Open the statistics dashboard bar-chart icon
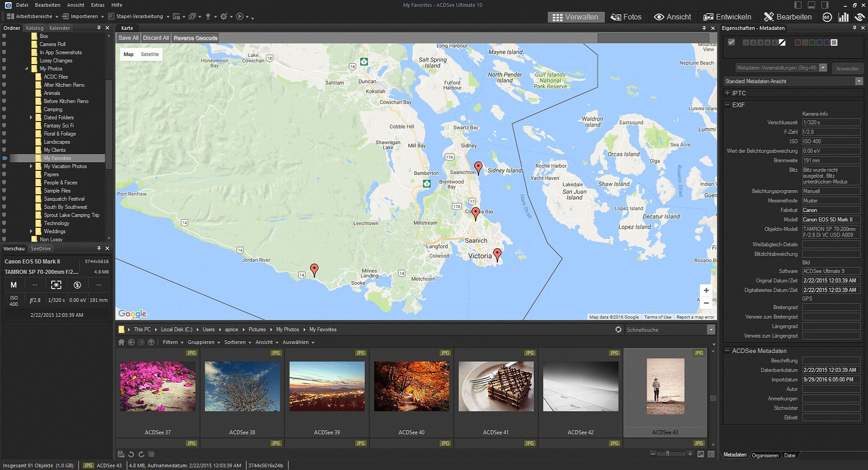The image size is (868, 470). tap(843, 17)
